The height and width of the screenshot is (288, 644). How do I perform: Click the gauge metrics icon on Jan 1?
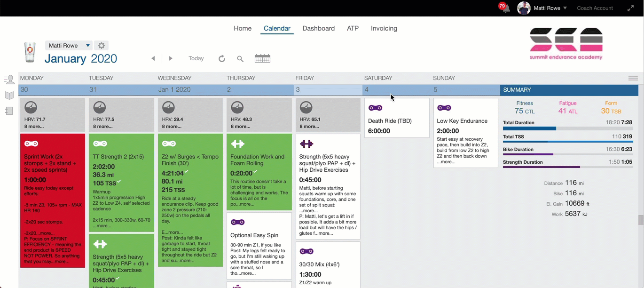[x=168, y=107]
